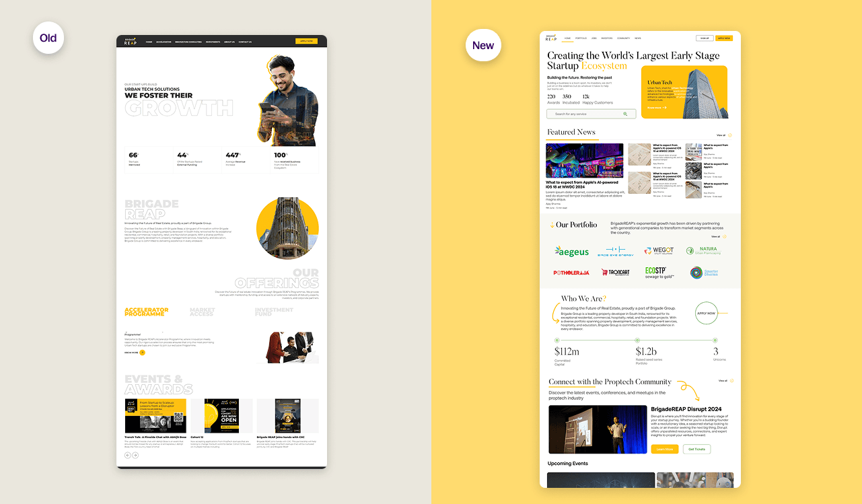Select Community in New design navigation
Viewport: 862px width, 504px height.
624,38
